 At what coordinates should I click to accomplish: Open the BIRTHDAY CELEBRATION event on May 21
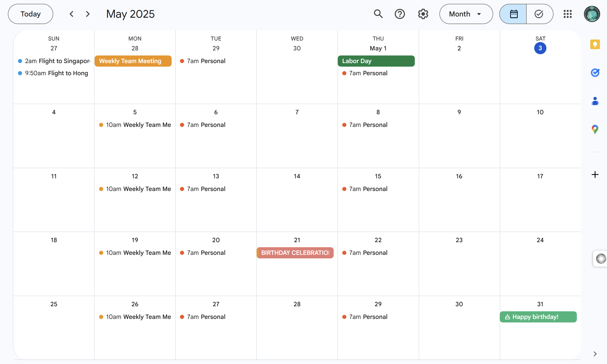point(295,253)
